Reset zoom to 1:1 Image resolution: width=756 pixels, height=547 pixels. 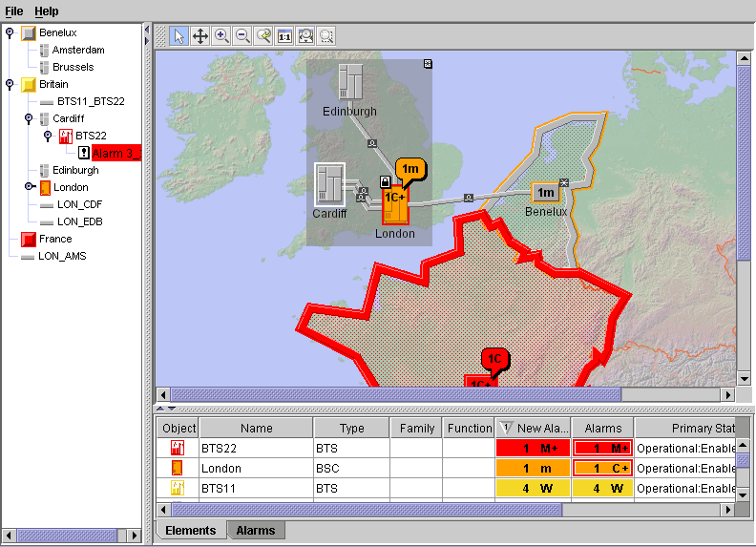tap(284, 36)
